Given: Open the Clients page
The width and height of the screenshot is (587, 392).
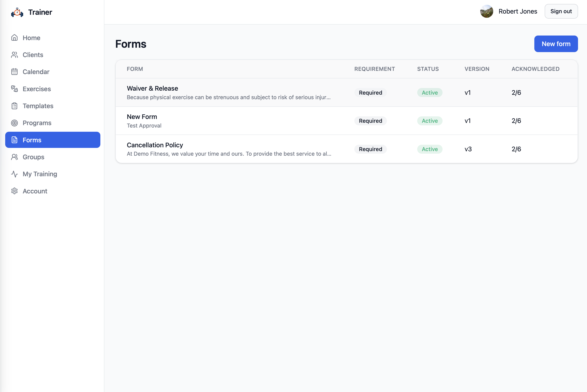Looking at the screenshot, I should pos(53,55).
